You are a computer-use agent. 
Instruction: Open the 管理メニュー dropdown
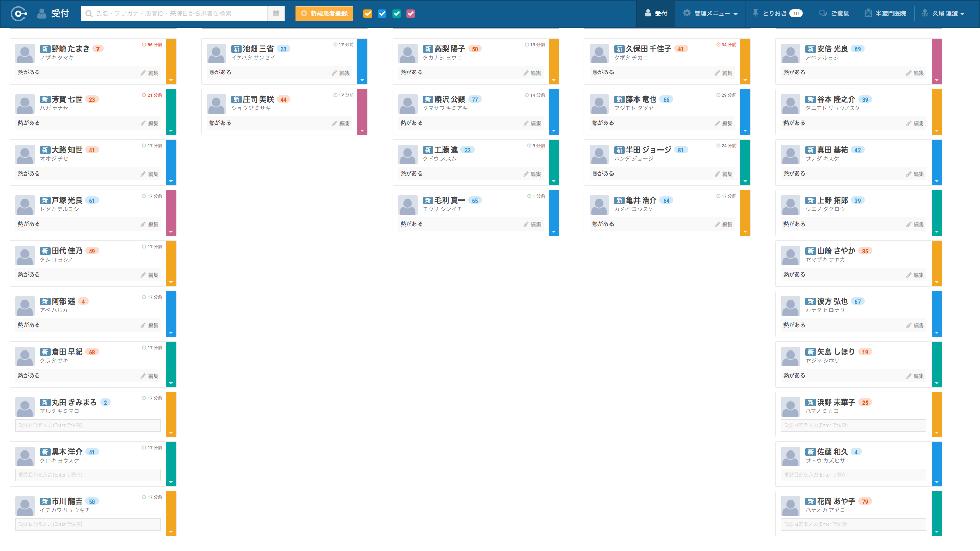710,14
